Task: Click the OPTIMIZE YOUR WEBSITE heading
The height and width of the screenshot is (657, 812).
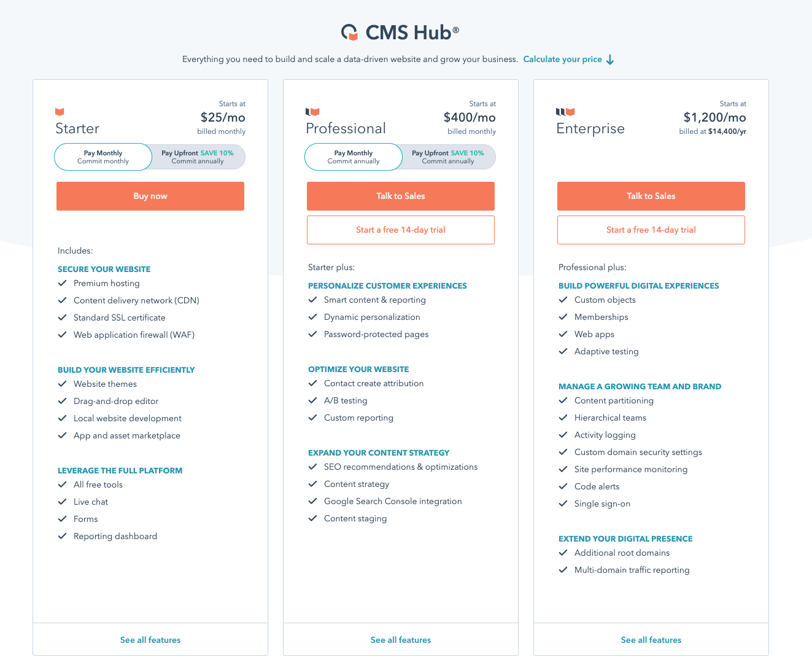Action: point(358,369)
